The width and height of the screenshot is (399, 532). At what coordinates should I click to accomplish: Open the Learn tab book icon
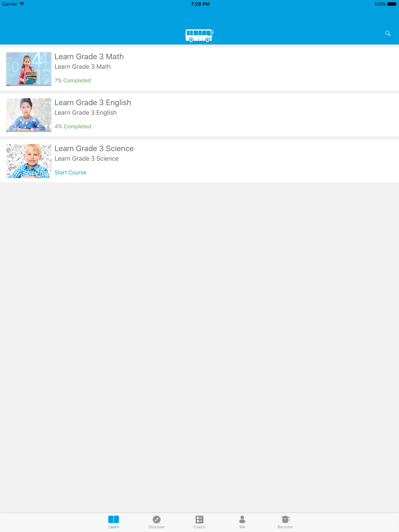pos(114,519)
